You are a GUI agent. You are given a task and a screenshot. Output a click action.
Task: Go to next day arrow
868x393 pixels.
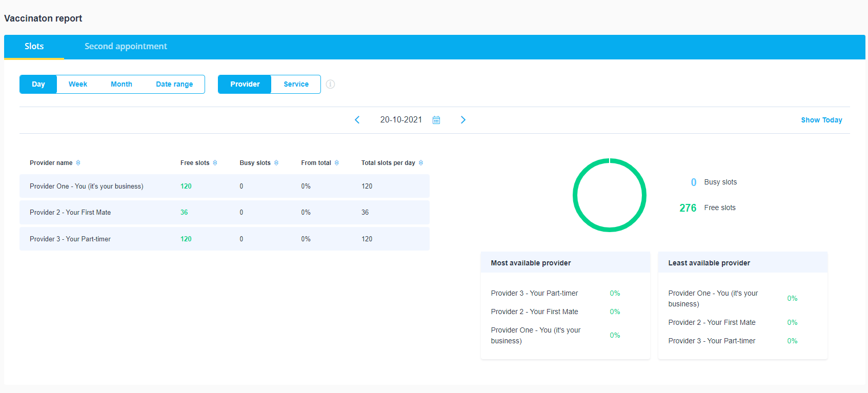coord(463,120)
